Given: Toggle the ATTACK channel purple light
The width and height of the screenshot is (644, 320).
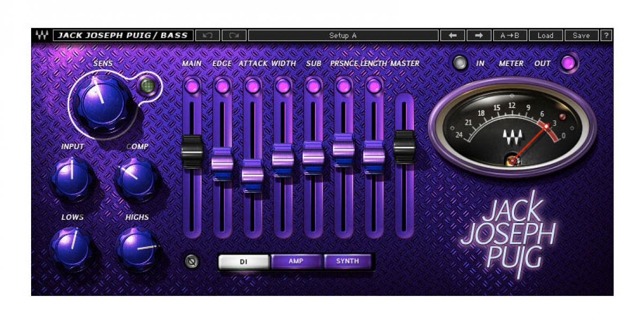Looking at the screenshot, I should 253,86.
